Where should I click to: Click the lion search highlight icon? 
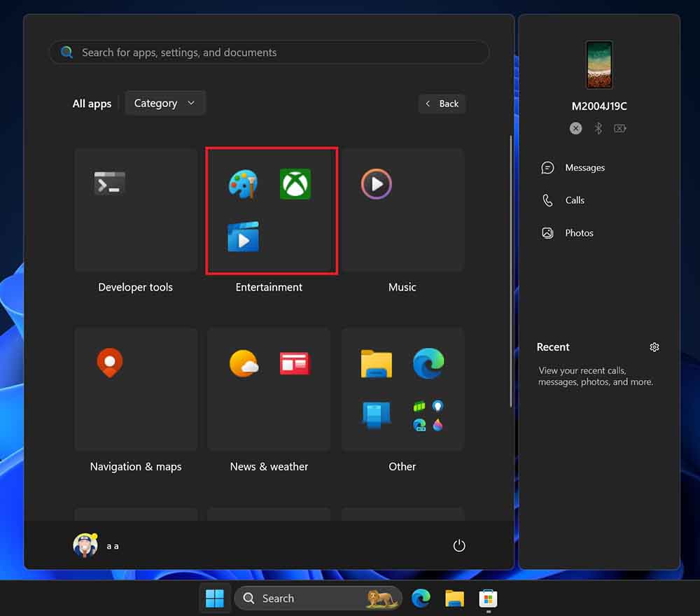pos(381,598)
